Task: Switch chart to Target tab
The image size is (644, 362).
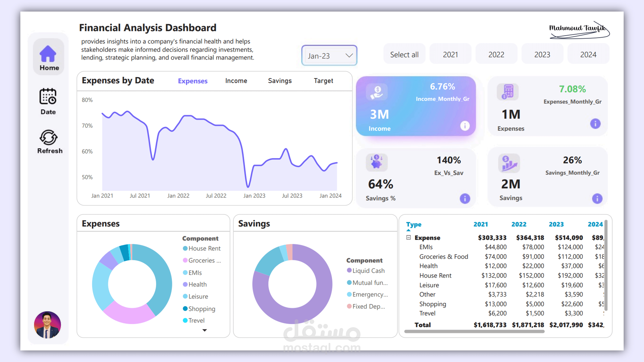Action: pyautogui.click(x=323, y=81)
